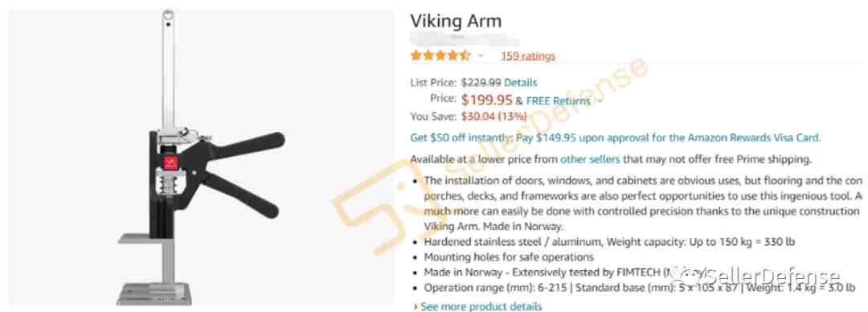The image size is (868, 312).
Task: Follow the 'other sellers' link
Action: [x=590, y=159]
